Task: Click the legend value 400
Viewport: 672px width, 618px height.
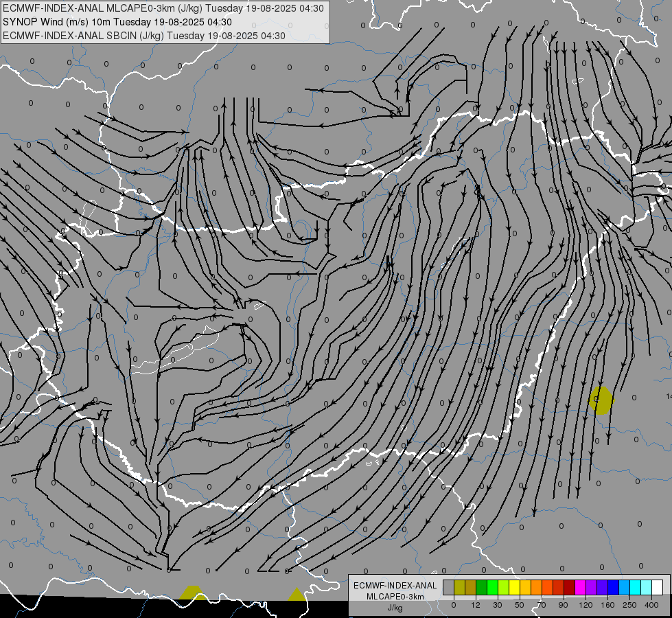Action: [x=651, y=605]
